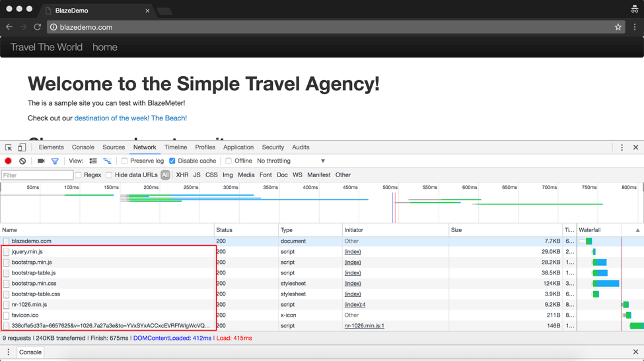644x361 pixels.
Task: Filter requests by CSS
Action: click(x=211, y=175)
